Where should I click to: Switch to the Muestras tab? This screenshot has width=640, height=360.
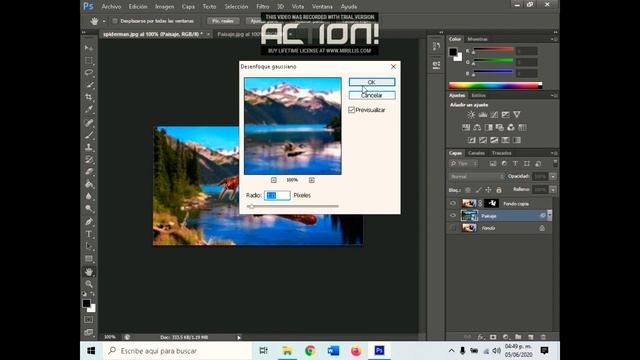[x=477, y=39]
